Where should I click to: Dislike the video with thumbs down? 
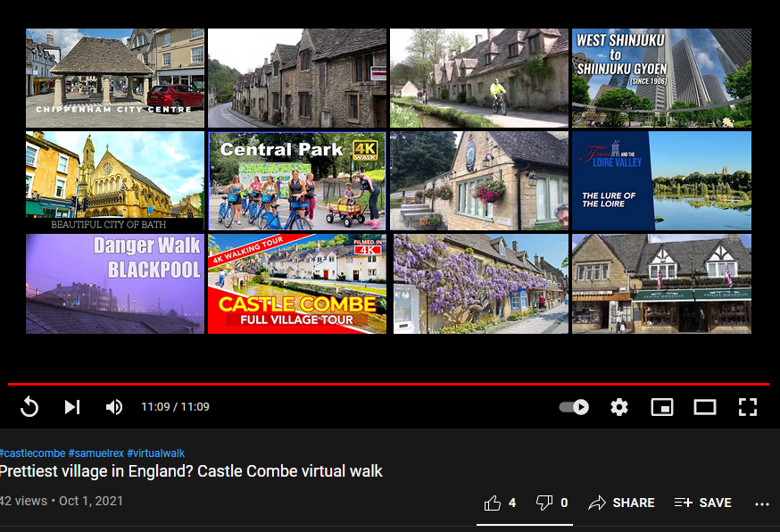pos(552,503)
